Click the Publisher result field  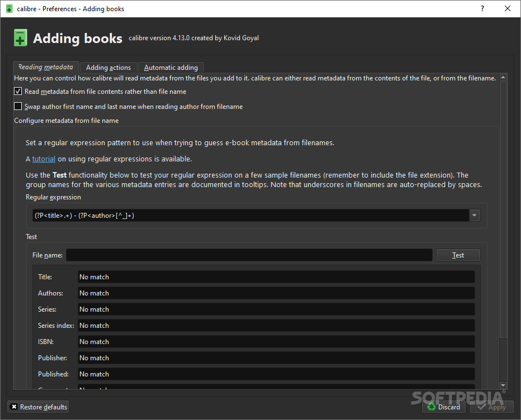point(276,358)
